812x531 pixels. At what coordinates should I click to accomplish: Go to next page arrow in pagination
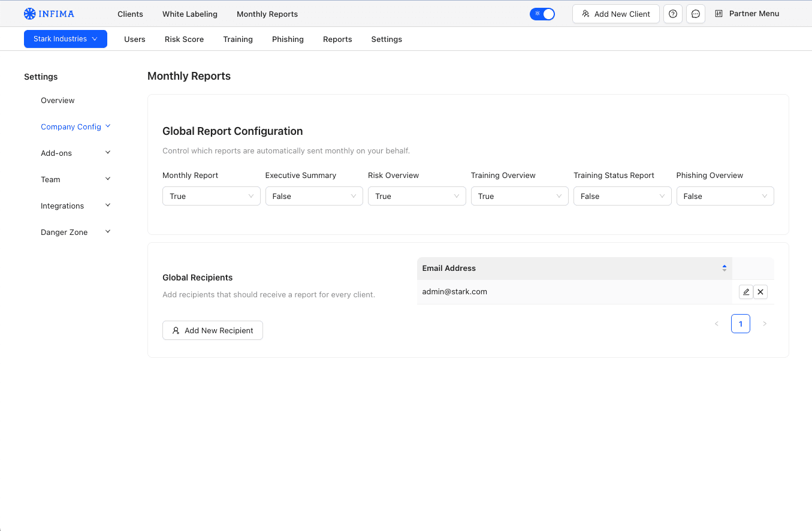click(x=764, y=324)
